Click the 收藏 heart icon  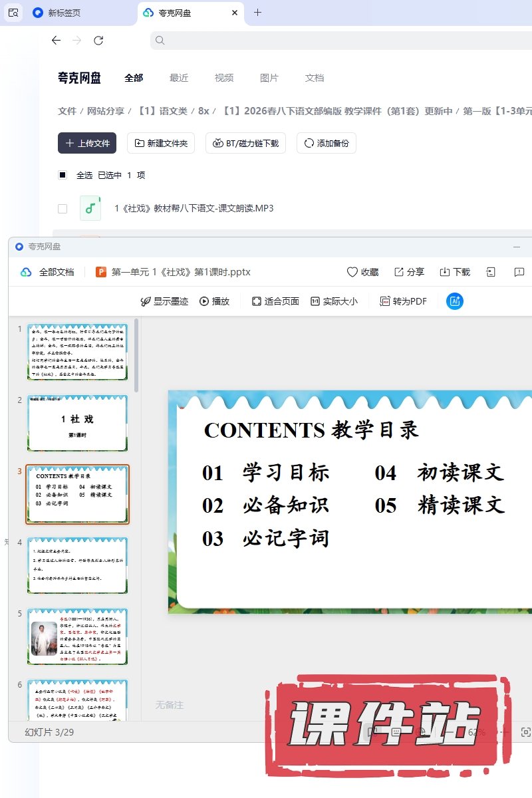[x=362, y=272]
